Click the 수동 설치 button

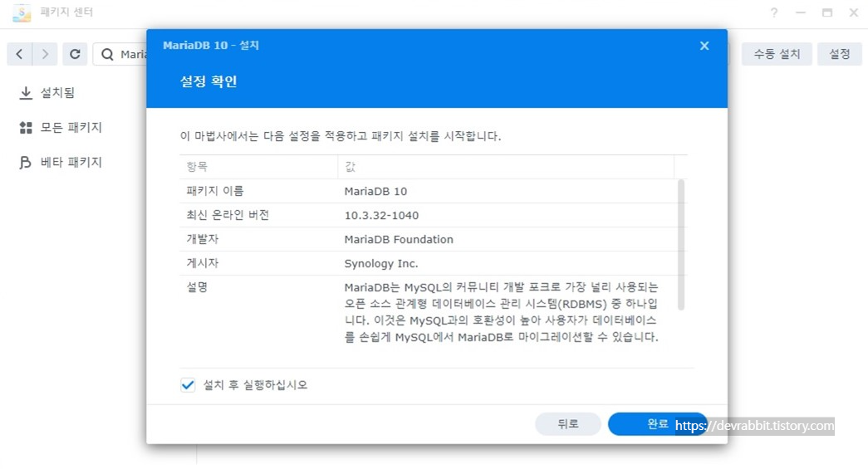(x=777, y=54)
